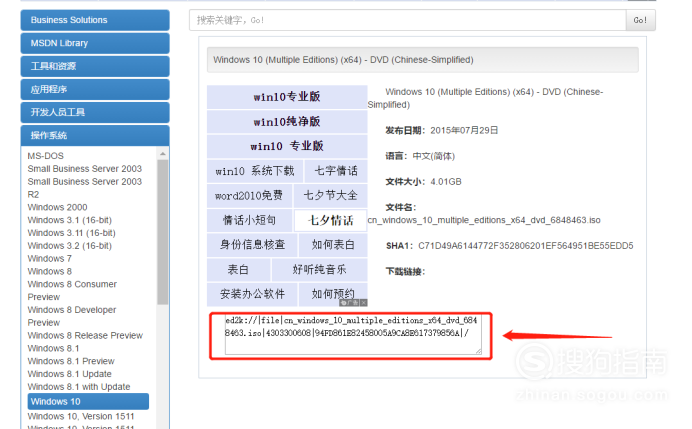Close the ad with the X icon

[x=364, y=303]
